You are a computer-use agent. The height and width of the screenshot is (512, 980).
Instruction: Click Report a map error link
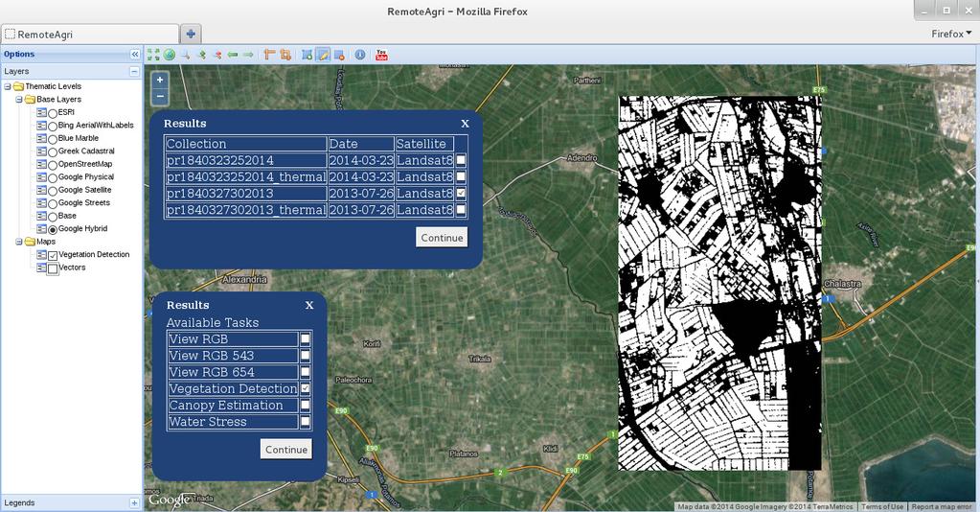coord(942,507)
